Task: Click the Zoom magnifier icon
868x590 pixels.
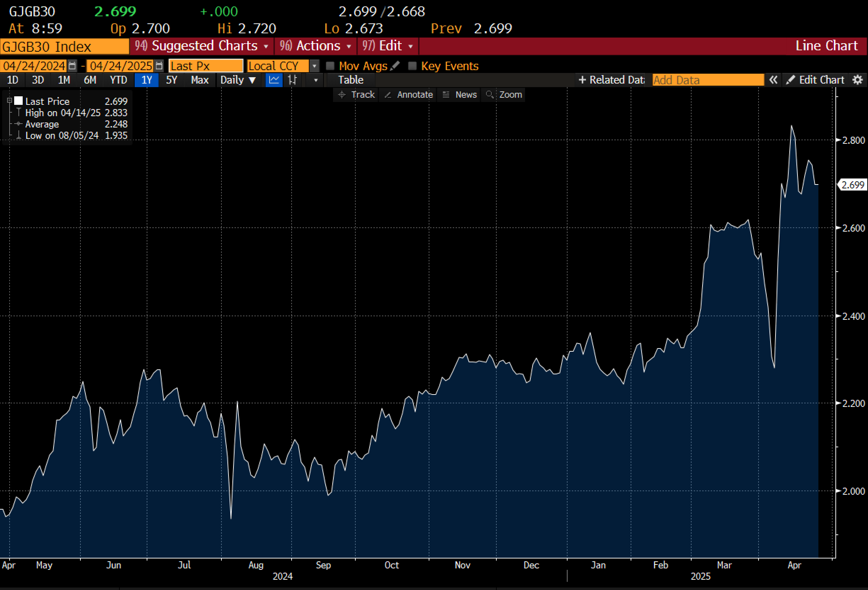Action: tap(490, 95)
